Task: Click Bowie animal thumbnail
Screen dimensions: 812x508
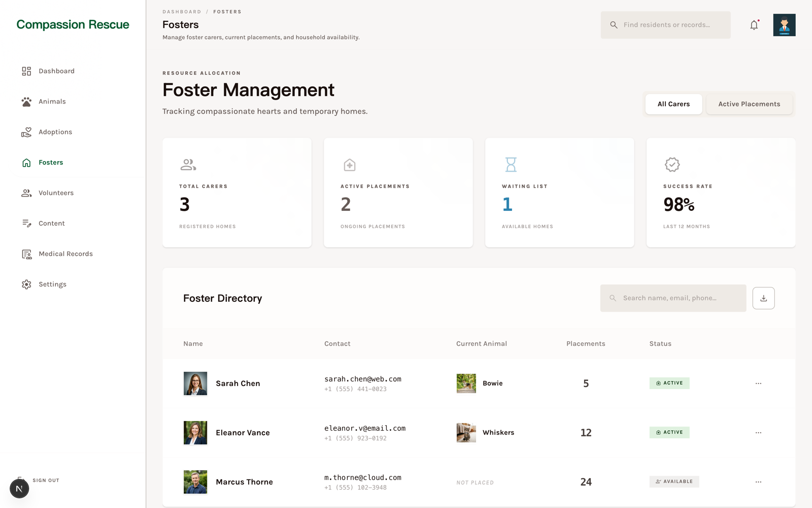Action: click(x=466, y=384)
